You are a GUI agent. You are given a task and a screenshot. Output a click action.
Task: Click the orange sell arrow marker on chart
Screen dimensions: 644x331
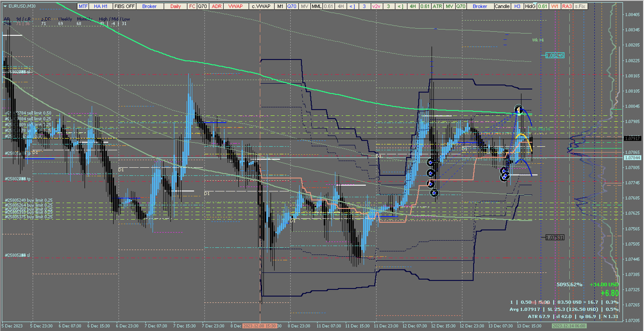[x=519, y=110]
